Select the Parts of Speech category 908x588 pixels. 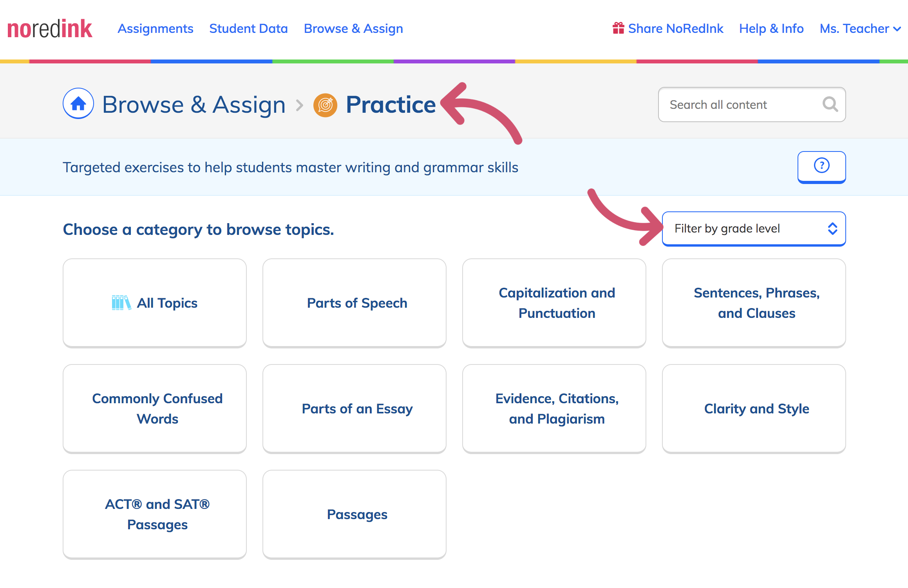click(x=355, y=303)
